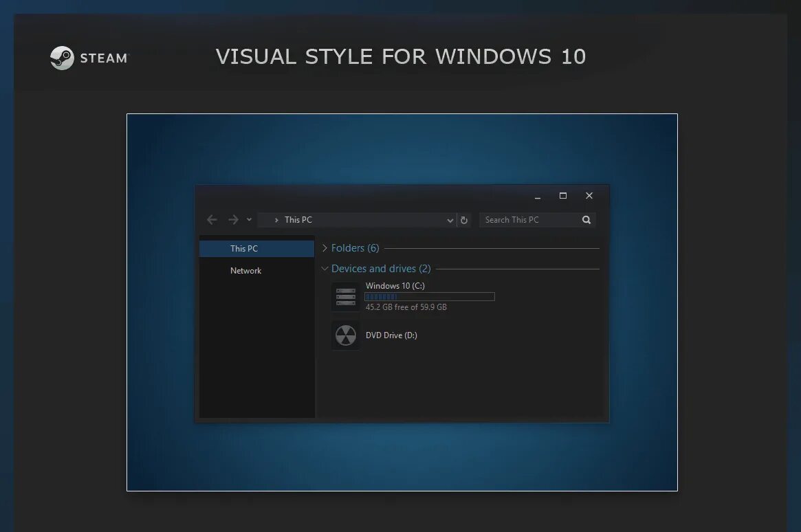Click the Forward arrow in Explorer
This screenshot has height=532, width=801.
[x=233, y=219]
